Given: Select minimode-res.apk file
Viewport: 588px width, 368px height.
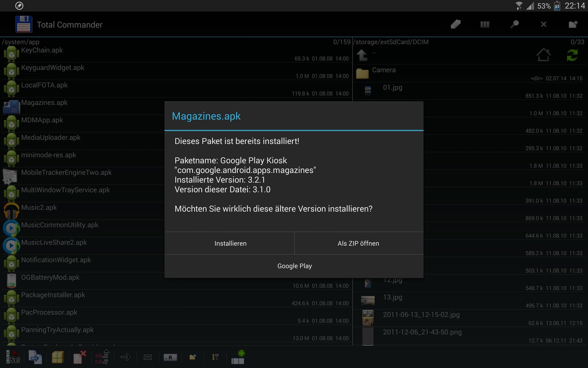Looking at the screenshot, I should [x=83, y=159].
